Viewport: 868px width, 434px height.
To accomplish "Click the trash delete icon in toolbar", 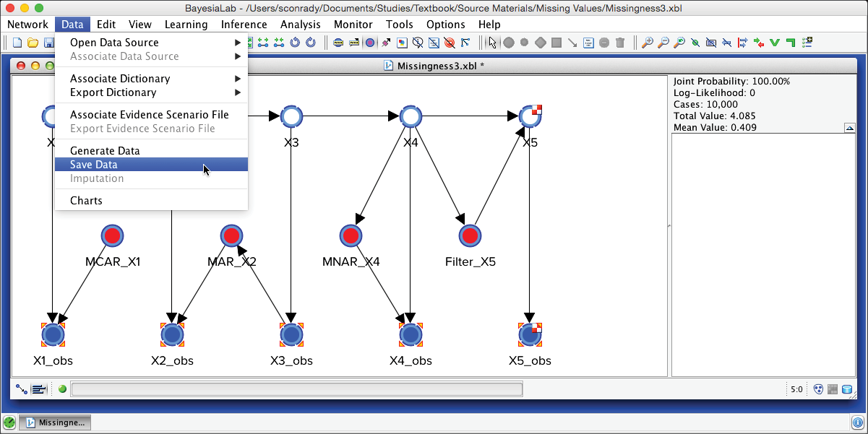I will pyautogui.click(x=620, y=43).
